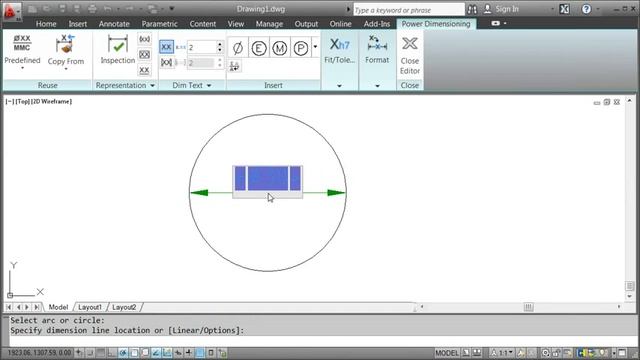Toggle Infer Constraints in status bar
Viewport: 640px width, 360px height.
click(79, 353)
